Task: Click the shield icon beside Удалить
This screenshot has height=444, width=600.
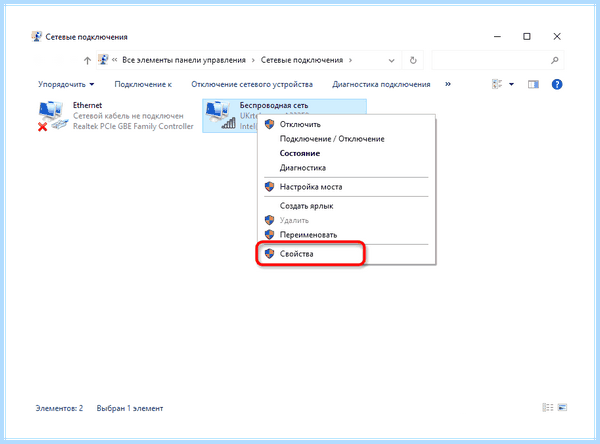Action: (x=269, y=220)
